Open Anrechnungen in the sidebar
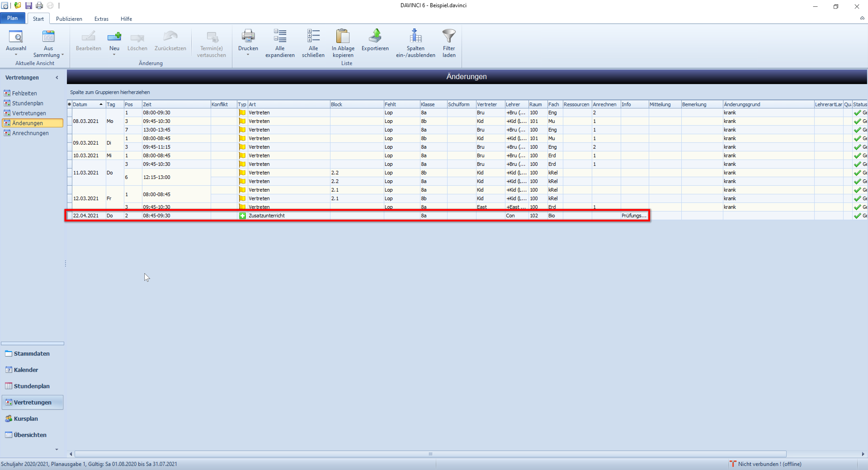The image size is (868, 470). pyautogui.click(x=30, y=133)
